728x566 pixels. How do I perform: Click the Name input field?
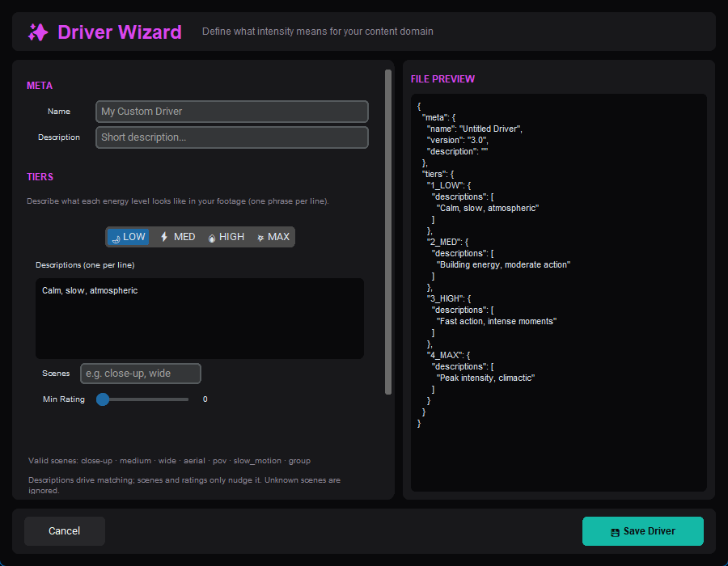coord(232,112)
